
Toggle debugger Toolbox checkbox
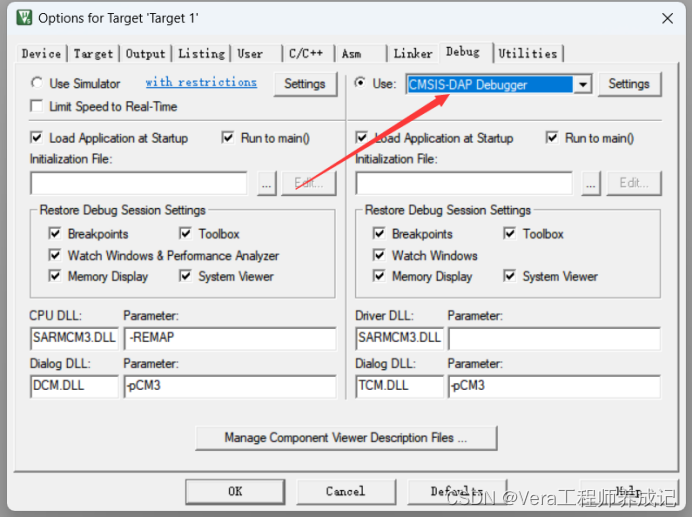coord(510,233)
